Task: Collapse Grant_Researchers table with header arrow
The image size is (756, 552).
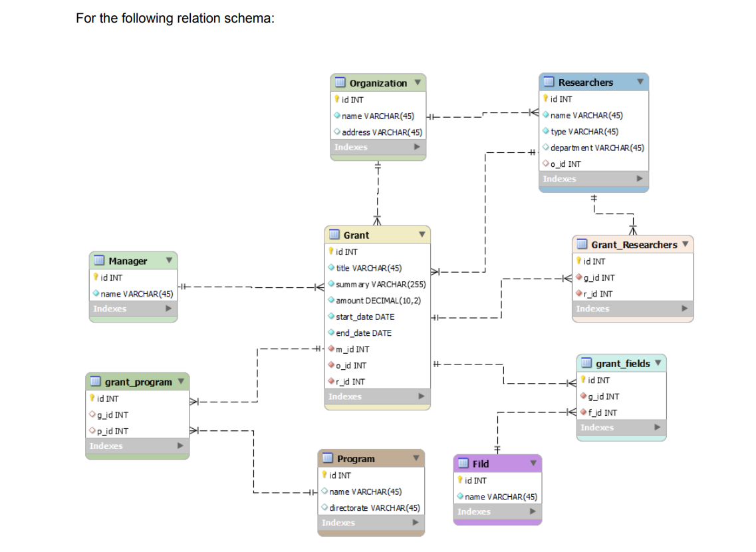Action: pos(685,244)
